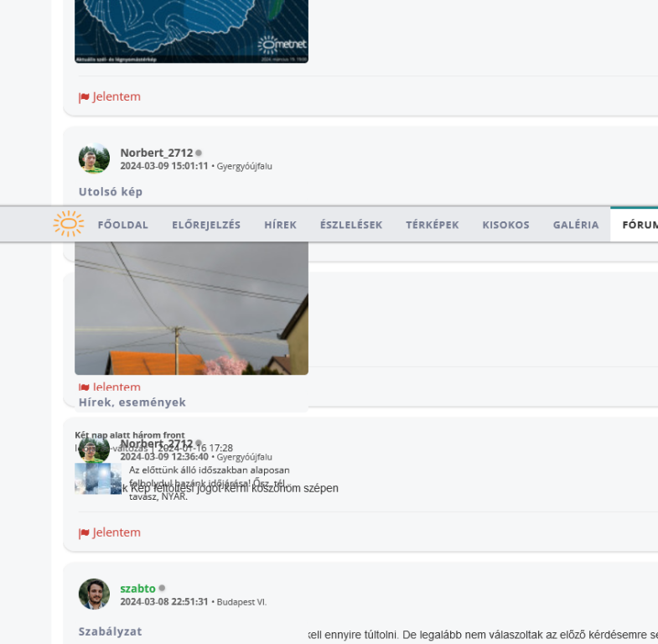This screenshot has height=644, width=658.
Task: Open the GALÉRIA page
Action: 575,225
